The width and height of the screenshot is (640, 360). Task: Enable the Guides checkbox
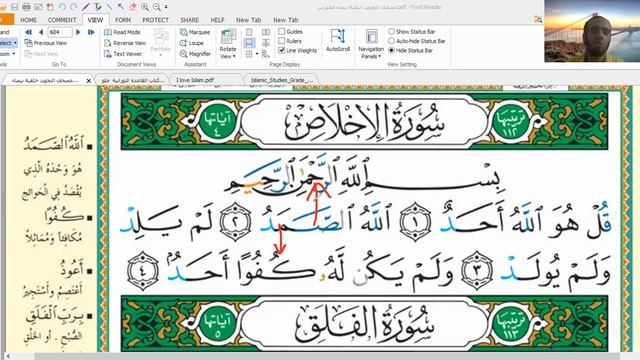point(282,31)
